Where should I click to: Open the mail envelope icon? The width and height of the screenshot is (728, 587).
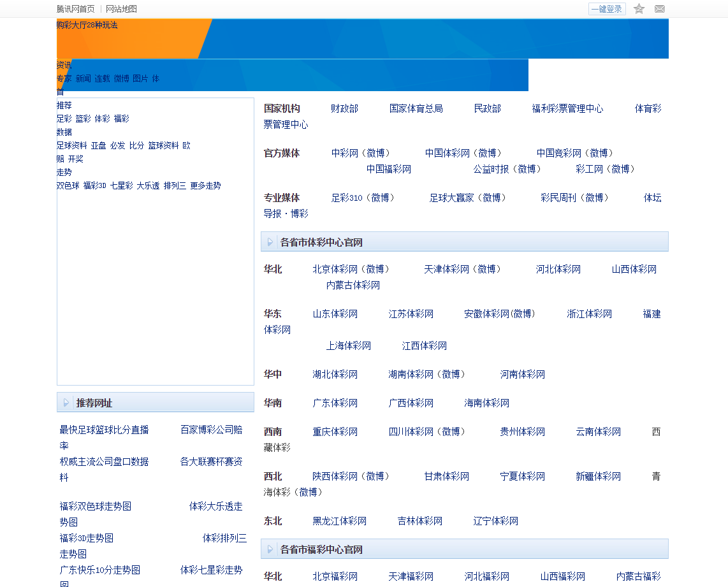tap(660, 9)
